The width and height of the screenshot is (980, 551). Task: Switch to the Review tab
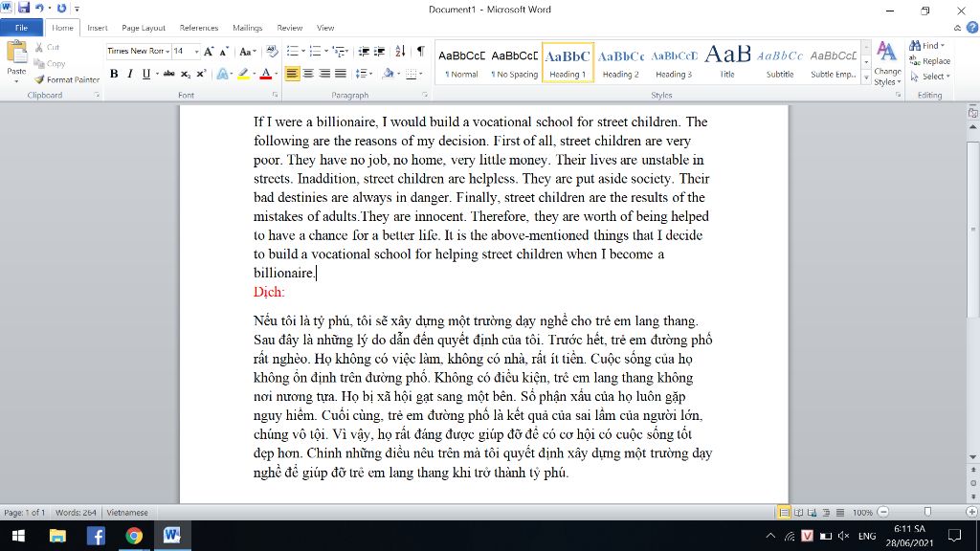pos(289,28)
